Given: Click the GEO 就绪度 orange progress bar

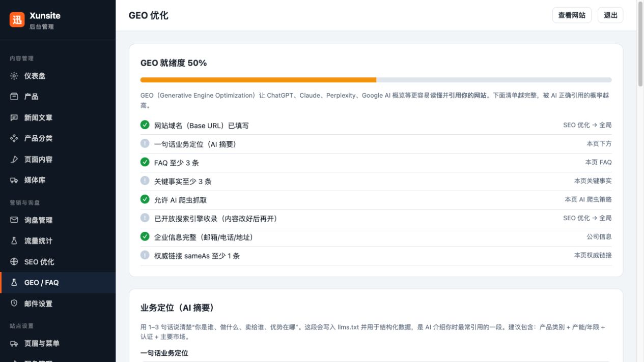Looking at the screenshot, I should [258, 80].
